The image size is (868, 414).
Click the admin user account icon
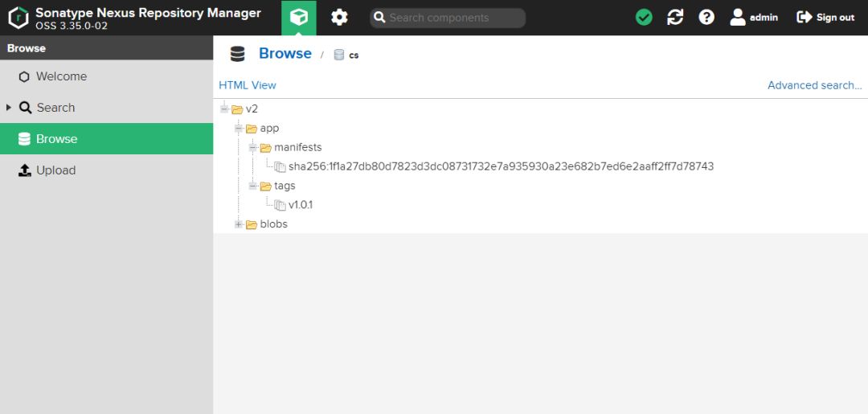point(737,17)
